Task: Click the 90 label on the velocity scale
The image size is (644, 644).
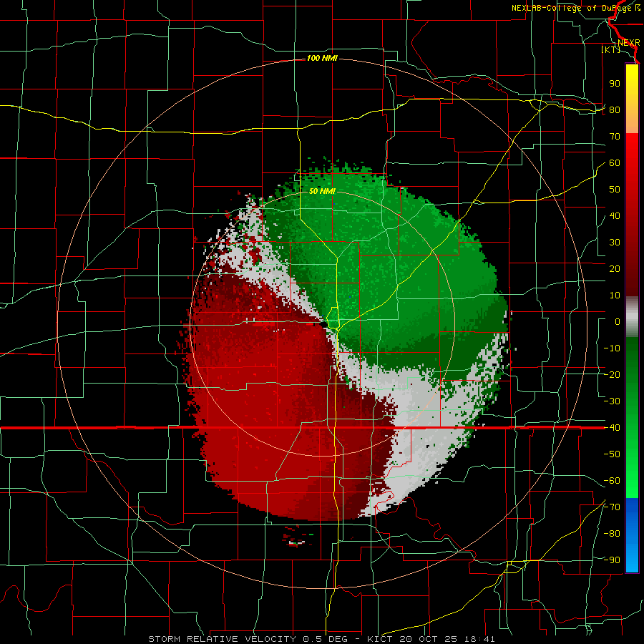Action: click(x=615, y=84)
